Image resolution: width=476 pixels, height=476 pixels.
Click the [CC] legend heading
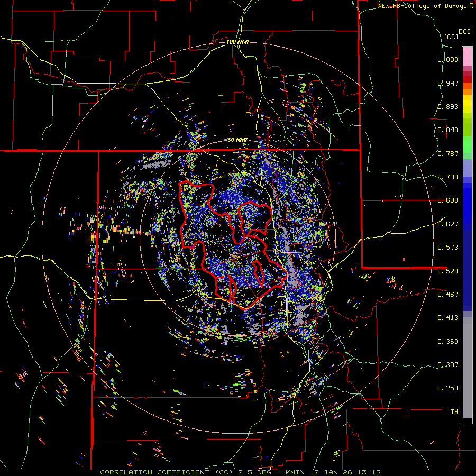451,36
